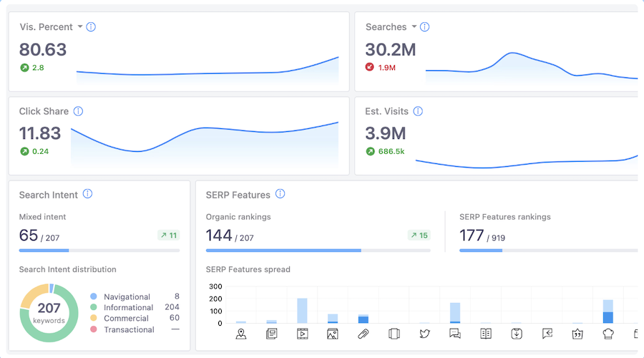This screenshot has width=644, height=358.
Task: Select the carousel SERP feature icon
Action: pyautogui.click(x=394, y=334)
